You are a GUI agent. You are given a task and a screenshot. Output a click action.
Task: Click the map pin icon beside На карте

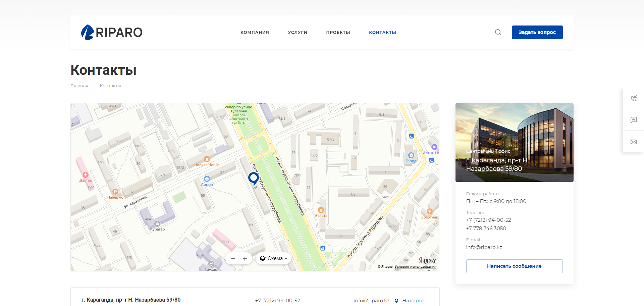pos(396,301)
